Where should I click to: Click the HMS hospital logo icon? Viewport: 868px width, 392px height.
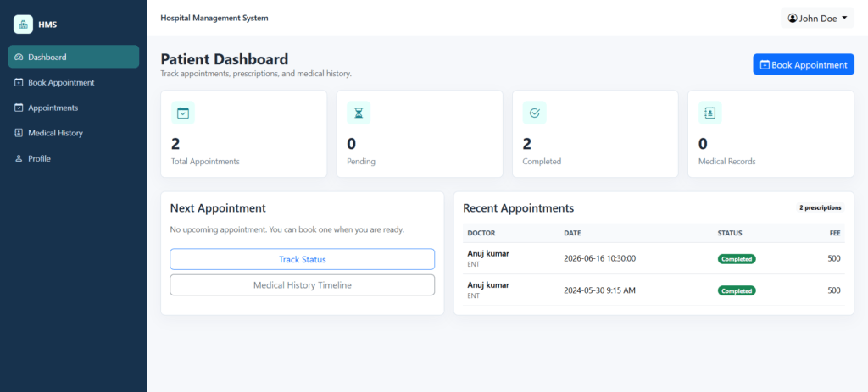(23, 25)
